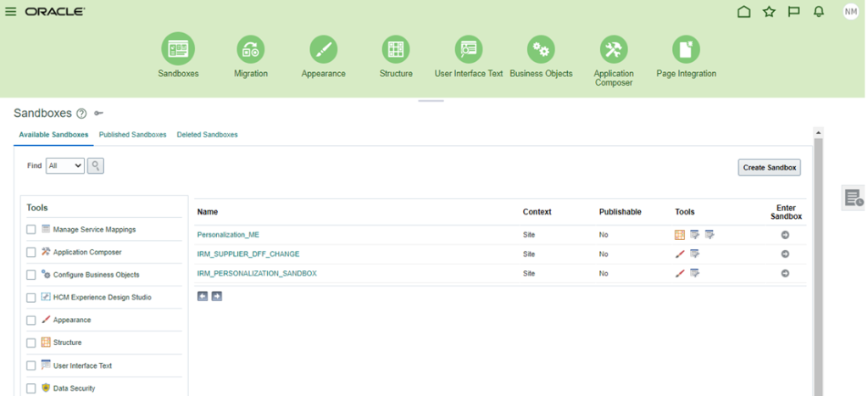
Task: Check the User Interface Text checkbox
Action: point(31,365)
